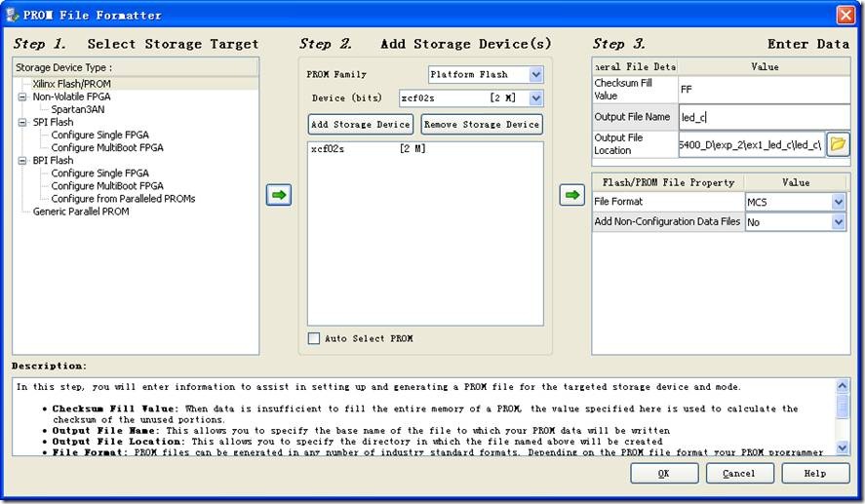Image resolution: width=865 pixels, height=504 pixels.
Task: Click the Add Storage Device button
Action: 360,124
